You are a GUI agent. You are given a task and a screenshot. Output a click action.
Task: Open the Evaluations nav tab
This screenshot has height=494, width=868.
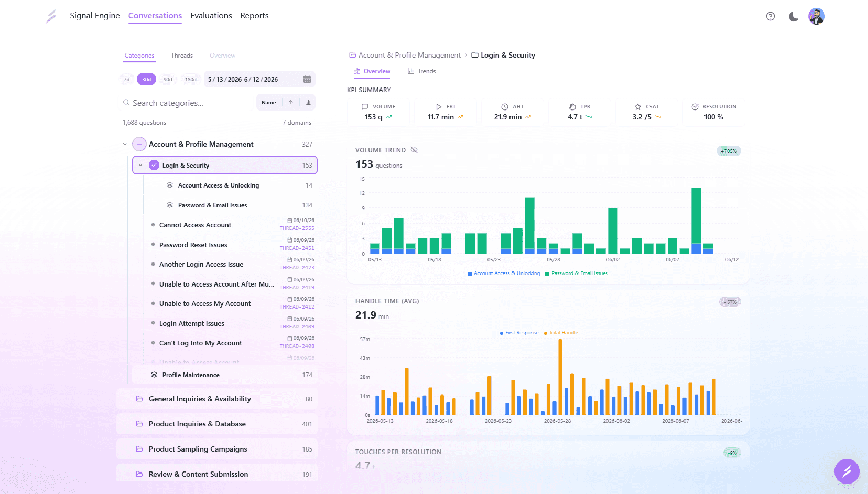point(211,16)
